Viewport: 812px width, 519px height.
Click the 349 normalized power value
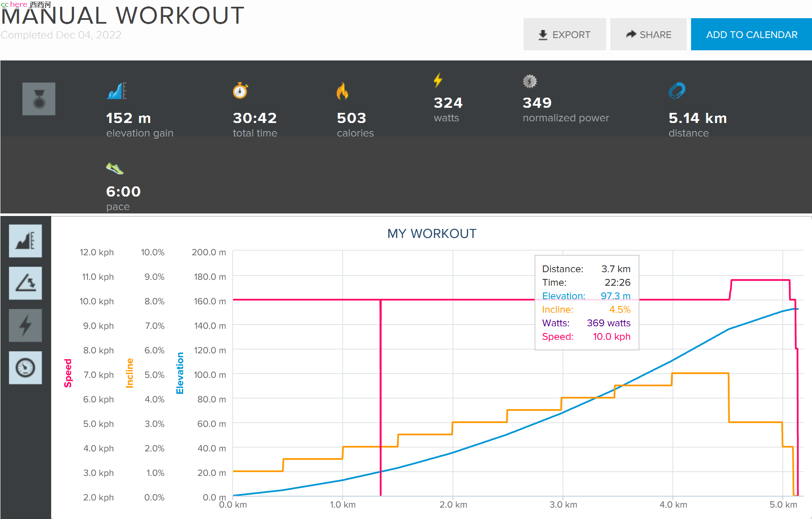point(538,103)
